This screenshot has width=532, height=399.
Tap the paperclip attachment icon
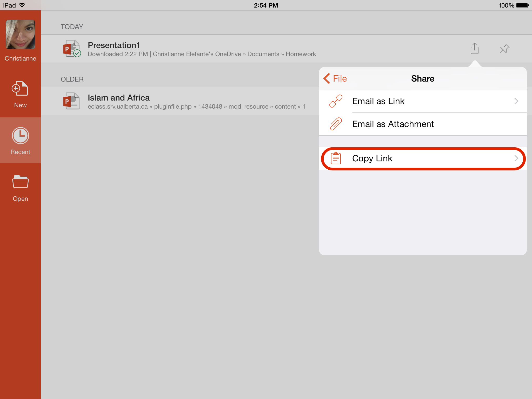(336, 124)
